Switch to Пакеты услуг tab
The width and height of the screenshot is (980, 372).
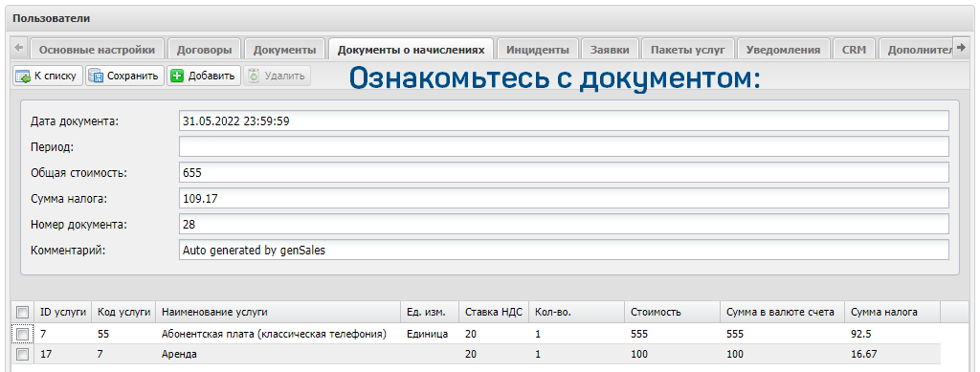tap(687, 50)
